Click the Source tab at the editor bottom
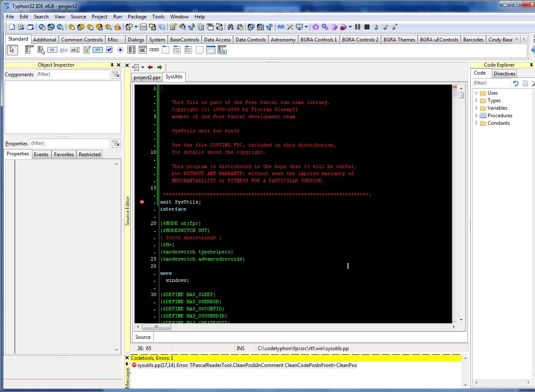This screenshot has width=535, height=392. [x=143, y=337]
